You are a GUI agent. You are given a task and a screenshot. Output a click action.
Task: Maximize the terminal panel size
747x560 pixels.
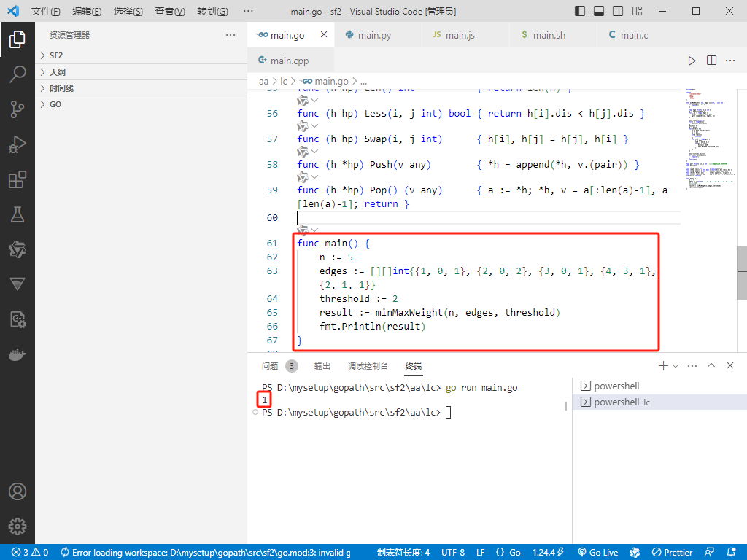(x=711, y=365)
